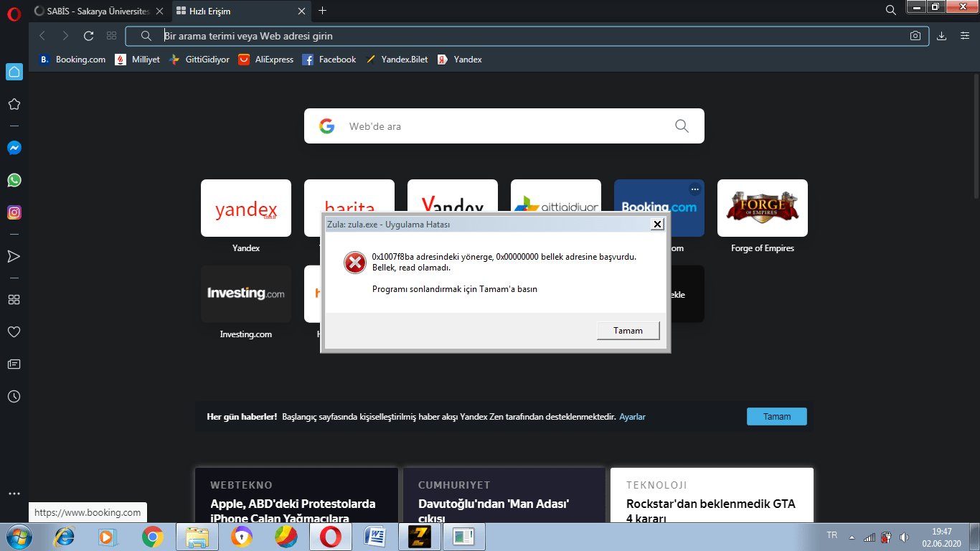
Task: Open the Yandex.Bilet bookmark
Action: coord(396,60)
